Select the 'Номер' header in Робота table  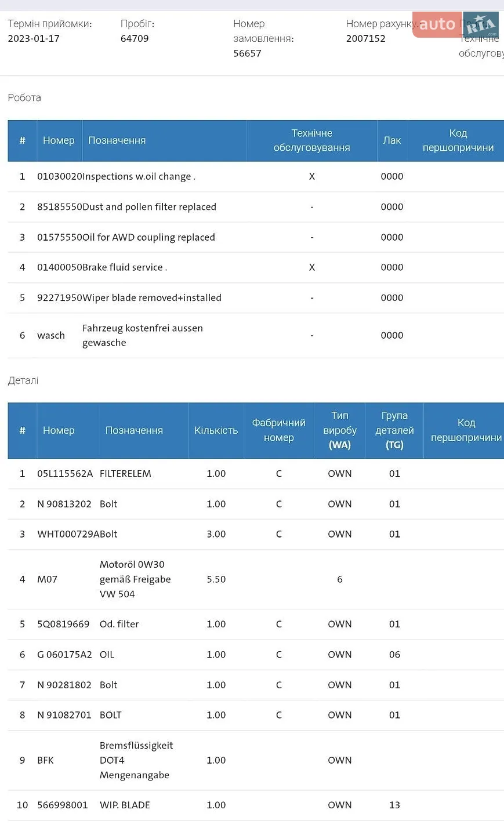click(x=59, y=140)
